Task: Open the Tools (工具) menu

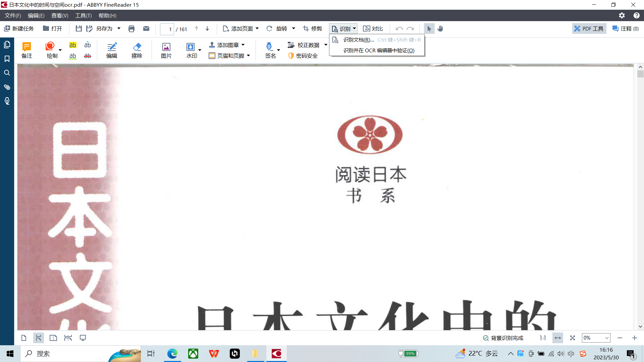Action: 83,15
